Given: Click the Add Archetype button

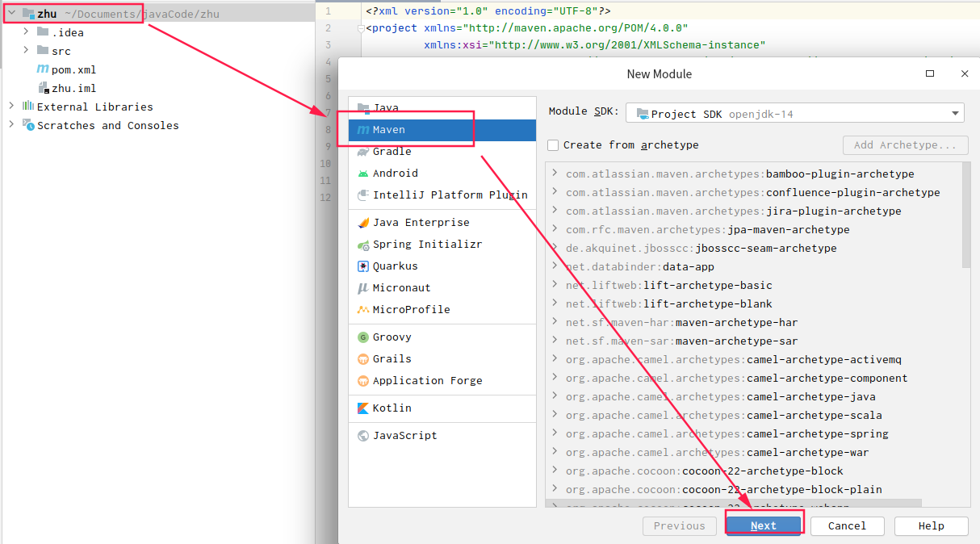Looking at the screenshot, I should 906,145.
